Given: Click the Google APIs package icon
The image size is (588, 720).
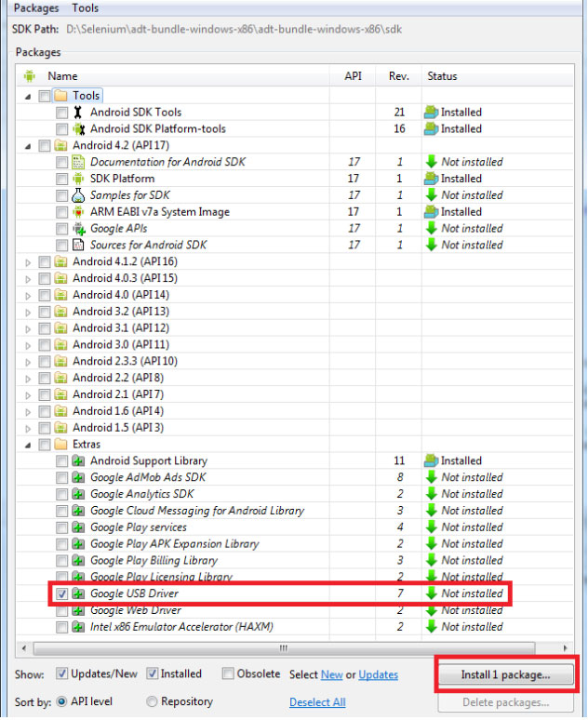Looking at the screenshot, I should [78, 229].
